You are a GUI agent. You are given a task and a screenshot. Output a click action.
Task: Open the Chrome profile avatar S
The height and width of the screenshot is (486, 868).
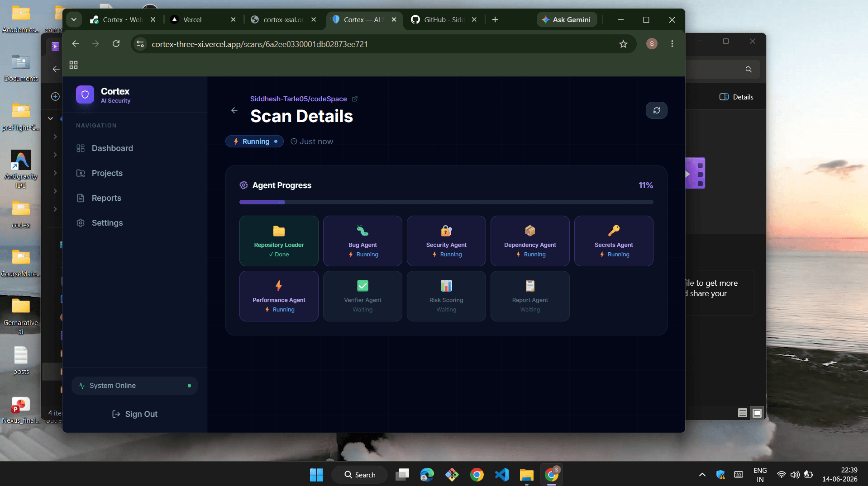click(652, 44)
